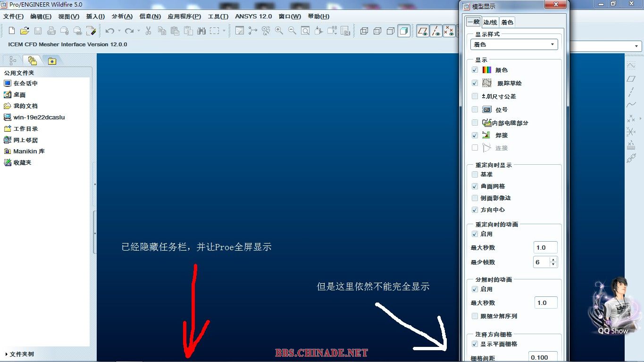The image size is (644, 362).
Task: Click the Paste clipboard icon
Action: [x=175, y=31]
